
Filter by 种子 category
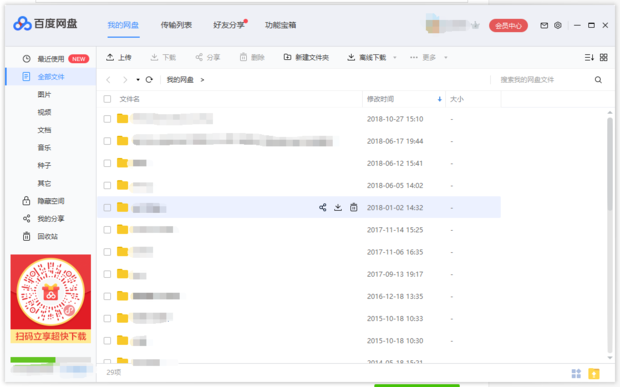click(x=44, y=165)
